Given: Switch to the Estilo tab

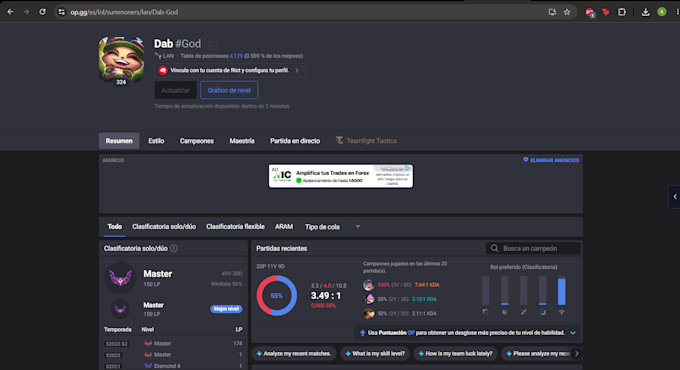Looking at the screenshot, I should pos(156,141).
